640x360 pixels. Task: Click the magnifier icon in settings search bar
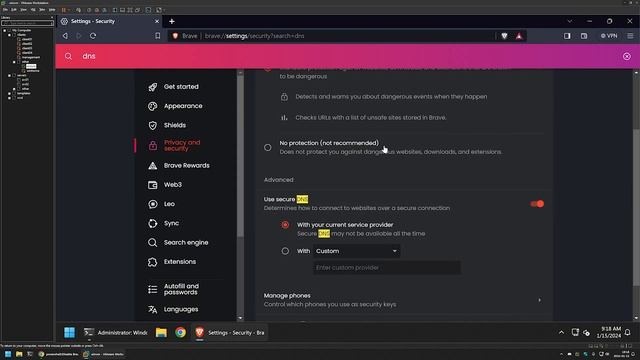click(68, 56)
